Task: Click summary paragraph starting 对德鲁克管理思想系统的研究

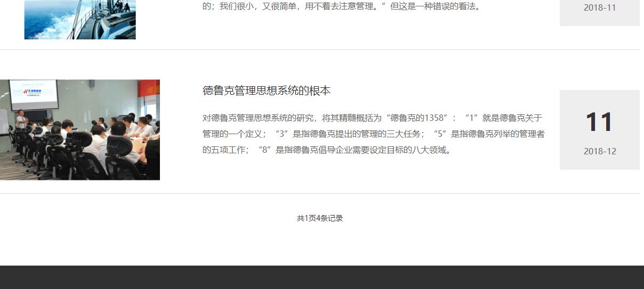Action: tap(374, 134)
